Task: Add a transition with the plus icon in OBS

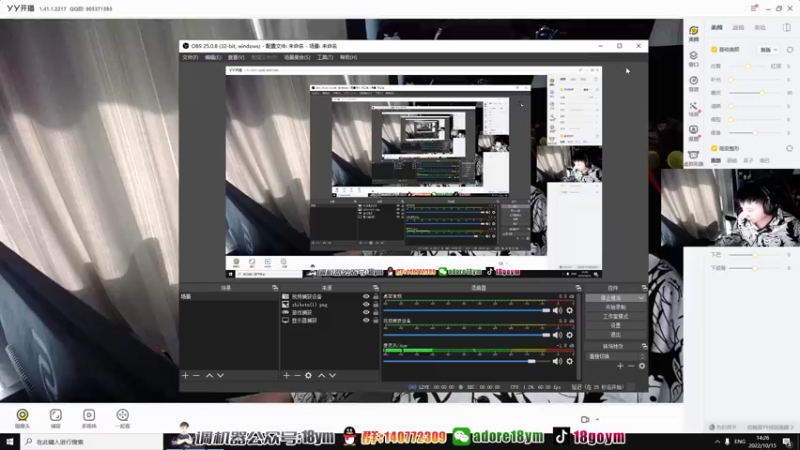Action: coord(620,366)
